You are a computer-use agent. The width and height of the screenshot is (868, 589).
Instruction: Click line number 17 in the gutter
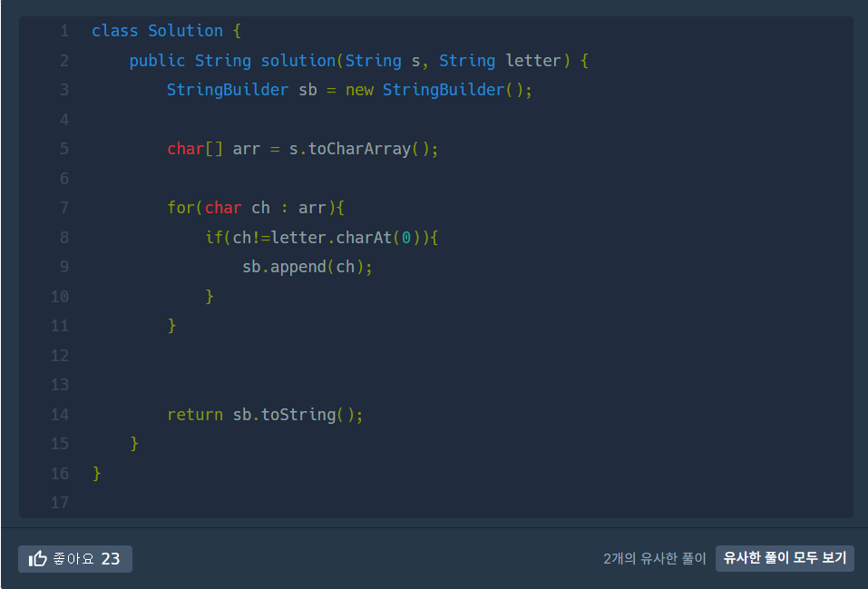pos(60,503)
